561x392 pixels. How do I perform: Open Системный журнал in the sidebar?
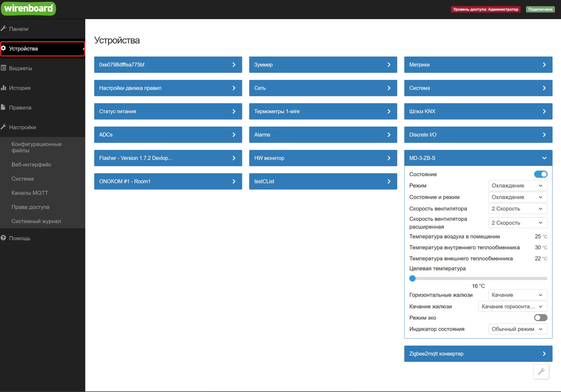[x=36, y=221]
